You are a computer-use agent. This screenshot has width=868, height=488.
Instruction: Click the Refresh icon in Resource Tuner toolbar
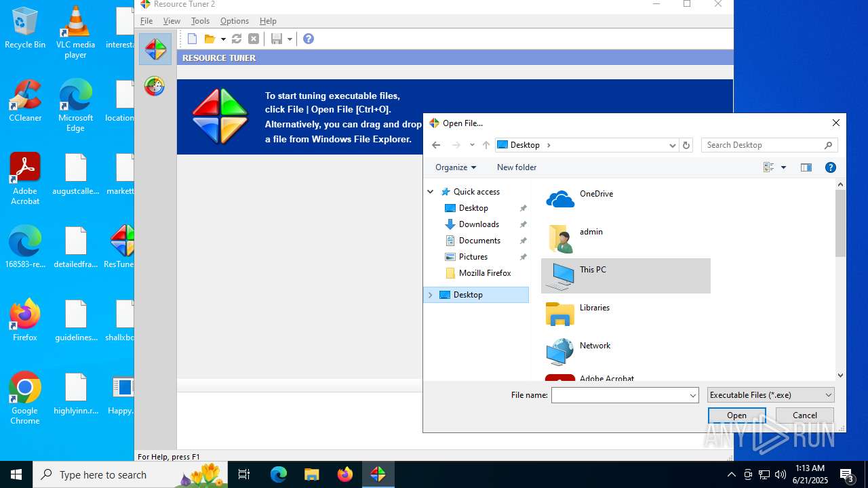[x=237, y=39]
